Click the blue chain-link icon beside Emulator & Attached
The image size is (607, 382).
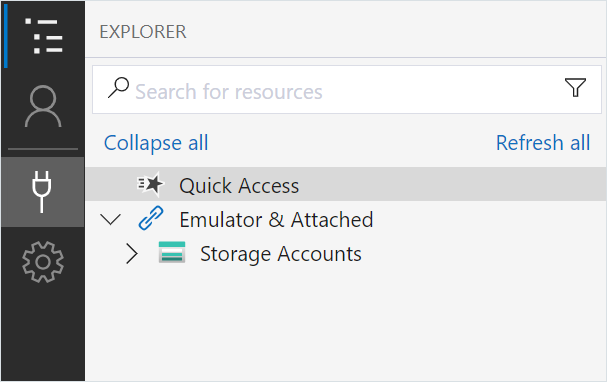click(151, 219)
